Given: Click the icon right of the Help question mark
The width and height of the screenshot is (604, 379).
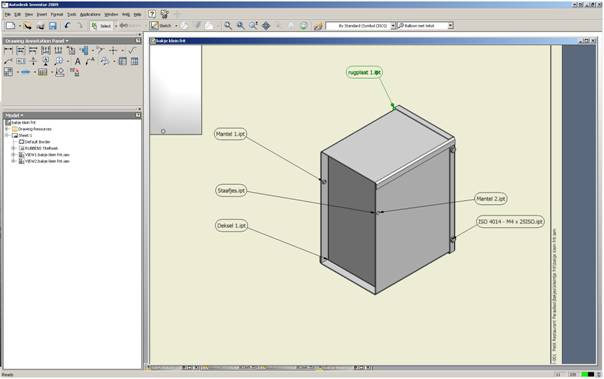Looking at the screenshot, I should pyautogui.click(x=165, y=14).
